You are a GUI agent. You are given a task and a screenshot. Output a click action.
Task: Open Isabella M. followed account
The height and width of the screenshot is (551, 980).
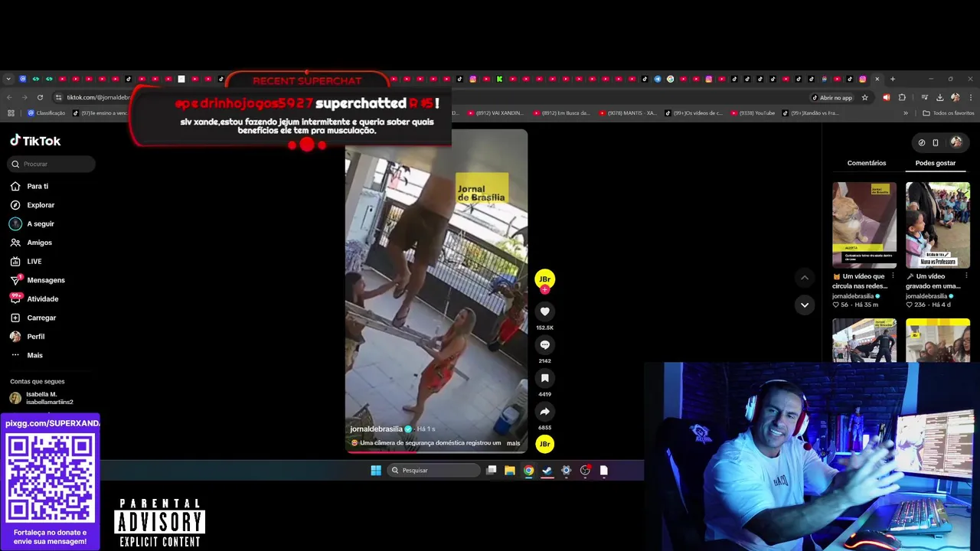pos(42,398)
